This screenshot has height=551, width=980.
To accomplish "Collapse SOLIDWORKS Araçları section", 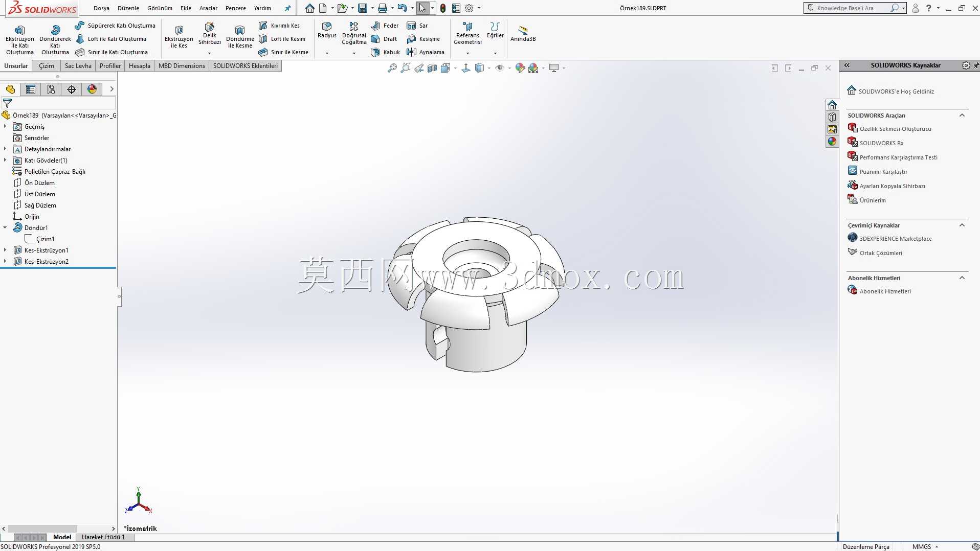I will tap(962, 116).
